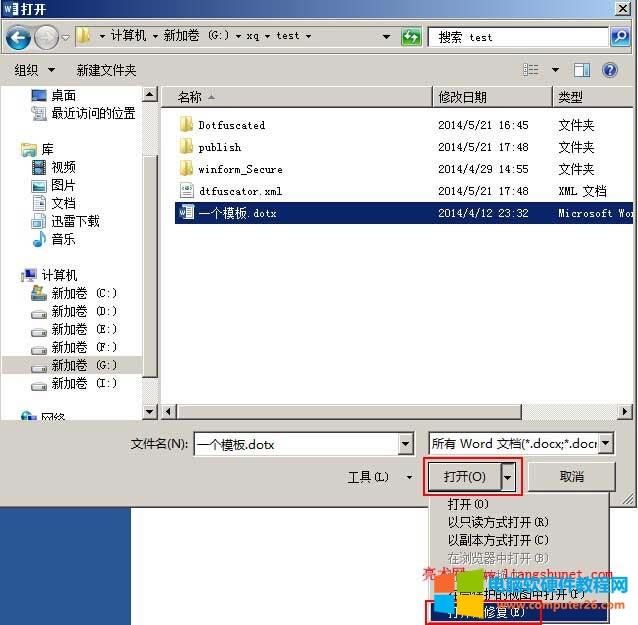Expand dropdown arrow after test breadcrumb
The height and width of the screenshot is (625, 638).
point(309,37)
